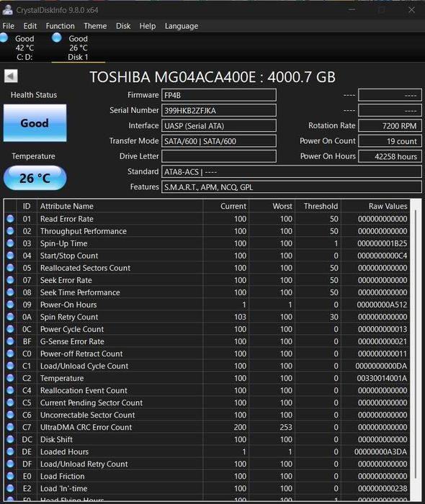This screenshot has width=425, height=504.
Task: Click status orb for Power-On Hours row
Action: click(x=10, y=304)
